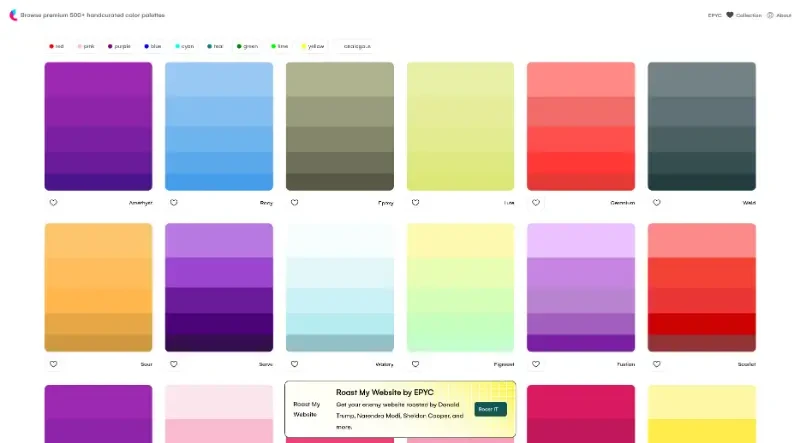This screenshot has width=800, height=443.
Task: Pick the darkest teal swatch in the dark grey-teal palette
Action: (x=701, y=182)
